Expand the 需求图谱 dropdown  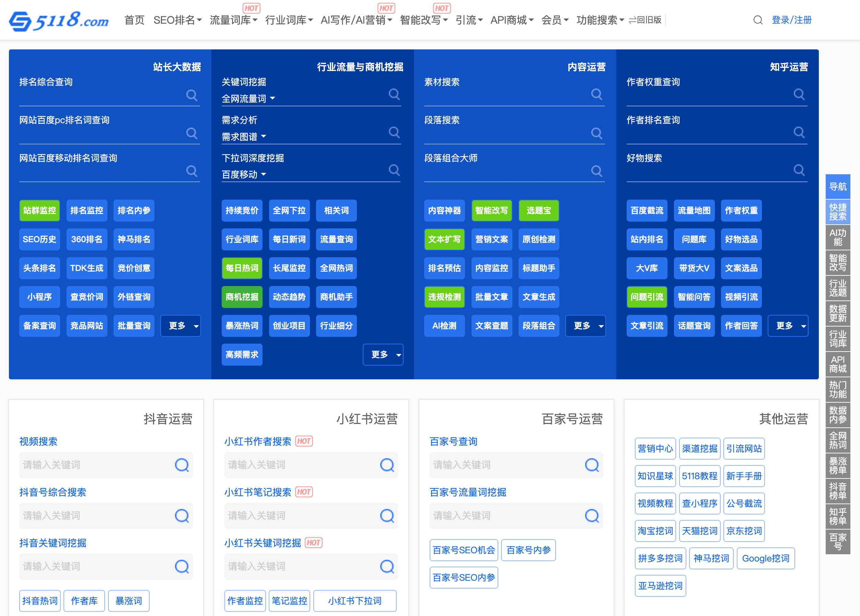tap(244, 137)
